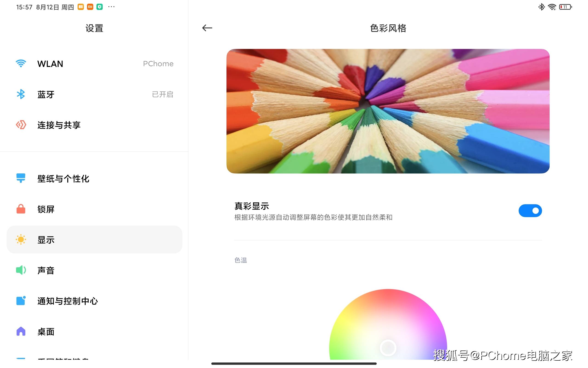Click the color temperature wheel handle
This screenshot has height=368, width=588.
(x=388, y=348)
